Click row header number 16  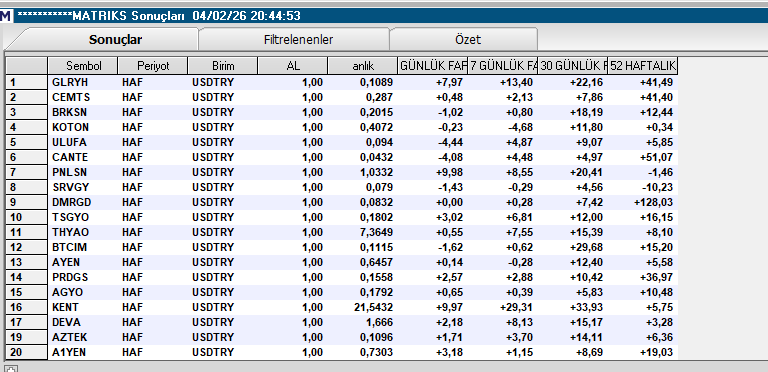click(x=26, y=307)
